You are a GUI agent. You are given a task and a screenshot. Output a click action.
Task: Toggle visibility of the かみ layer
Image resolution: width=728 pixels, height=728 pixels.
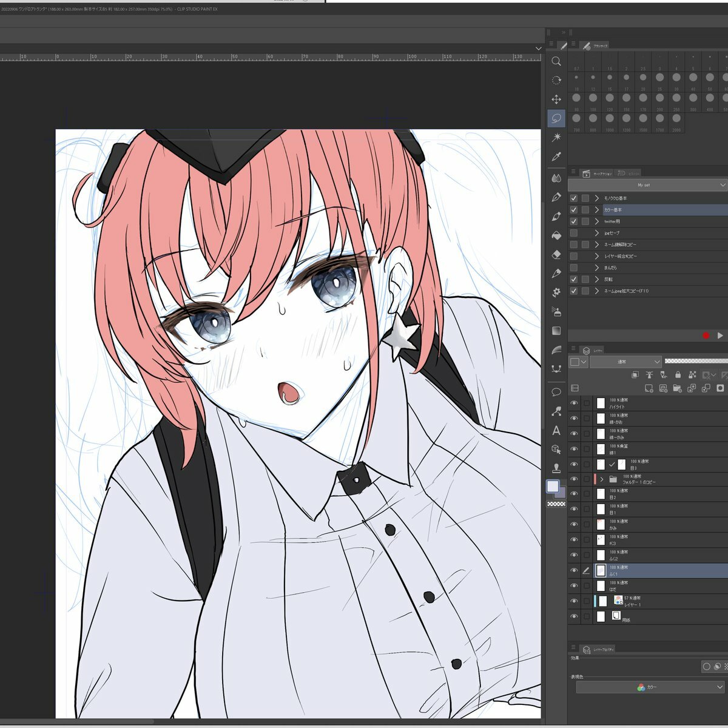[x=574, y=524]
